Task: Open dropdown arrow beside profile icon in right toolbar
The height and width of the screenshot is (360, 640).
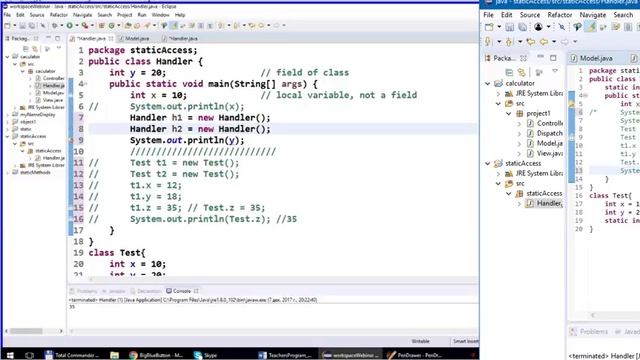Action: coord(548,27)
